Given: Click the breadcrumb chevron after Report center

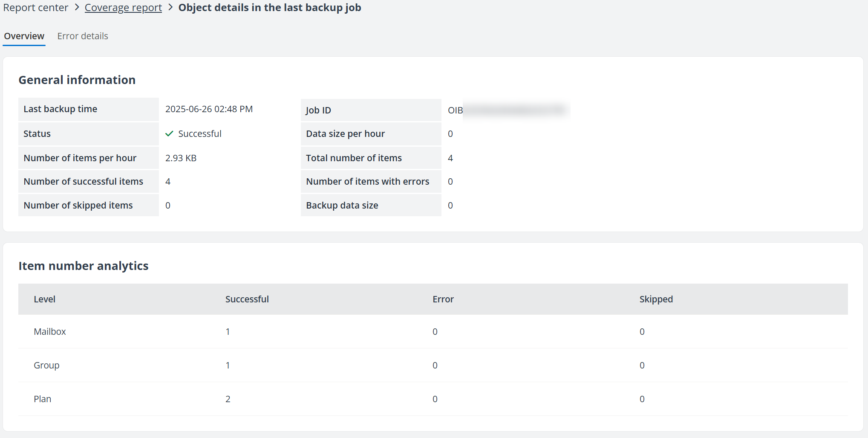Looking at the screenshot, I should pos(76,7).
